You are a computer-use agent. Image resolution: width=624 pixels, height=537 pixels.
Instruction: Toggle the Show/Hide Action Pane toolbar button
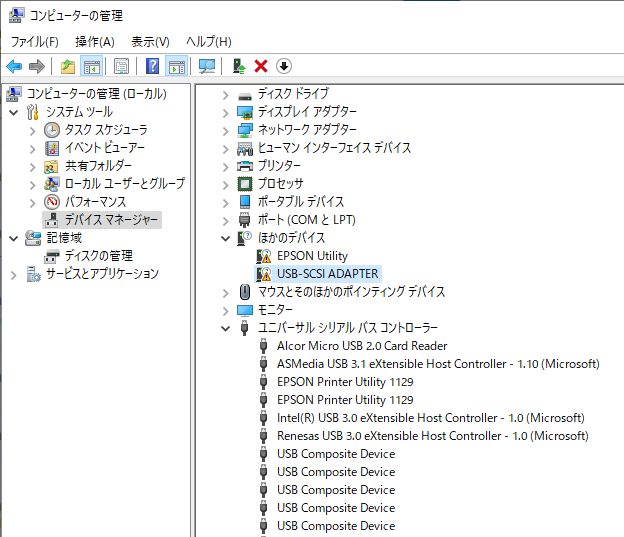pyautogui.click(x=176, y=66)
